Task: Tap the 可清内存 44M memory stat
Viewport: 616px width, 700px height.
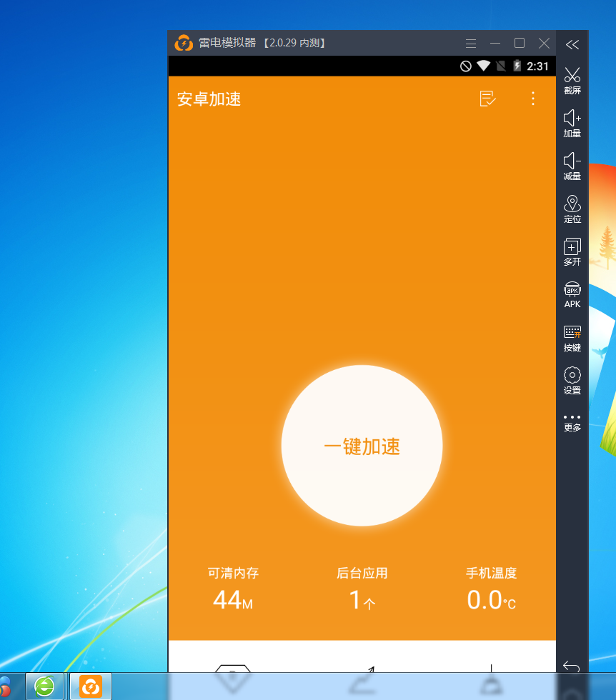Action: coord(233,590)
